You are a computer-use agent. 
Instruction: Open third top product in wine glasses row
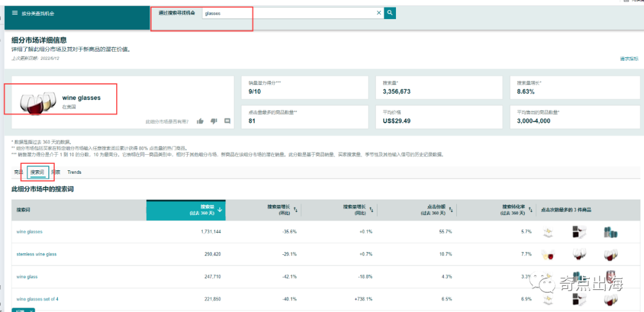[x=611, y=232]
